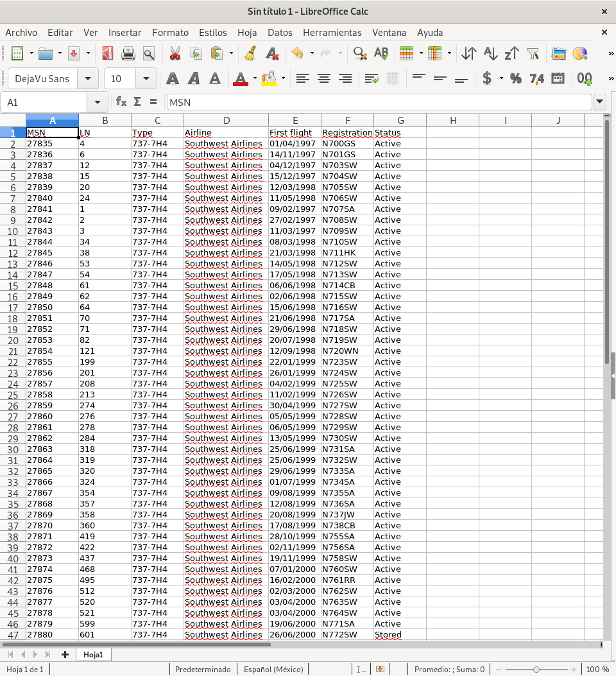Open the Datos menu
The image size is (616, 676).
pos(280,32)
